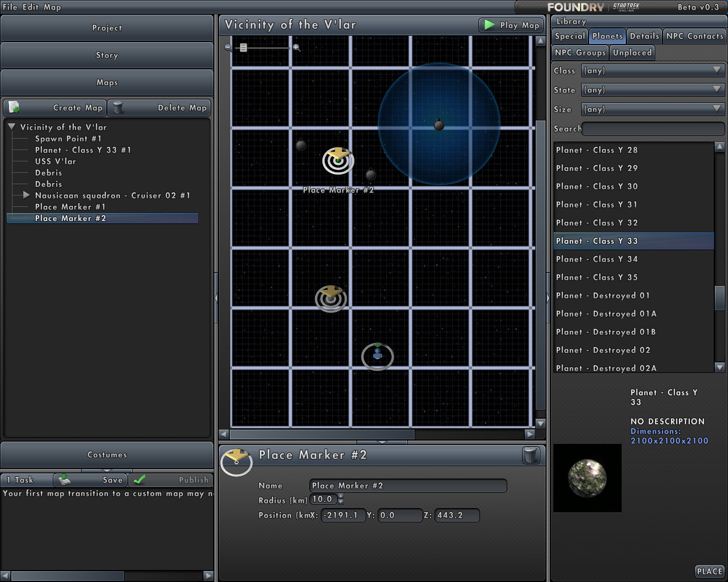Image resolution: width=728 pixels, height=582 pixels.
Task: Select the player spawn point icon on map
Action: click(x=378, y=356)
